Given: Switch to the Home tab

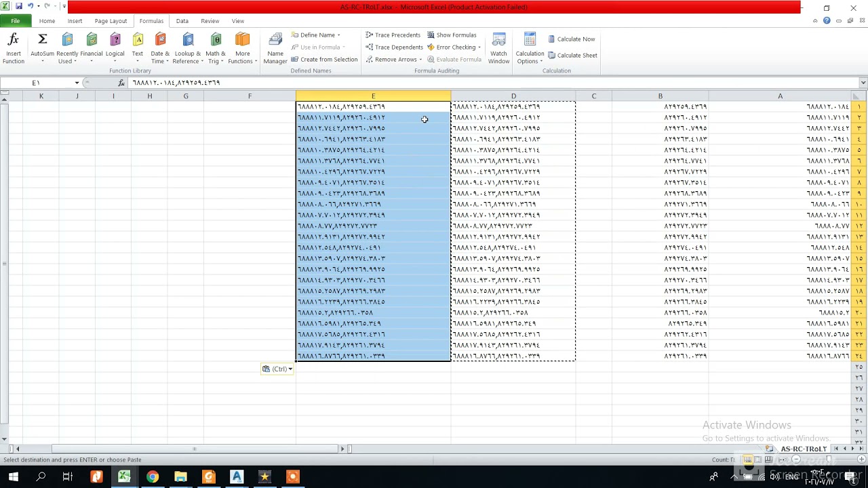Looking at the screenshot, I should coord(47,21).
